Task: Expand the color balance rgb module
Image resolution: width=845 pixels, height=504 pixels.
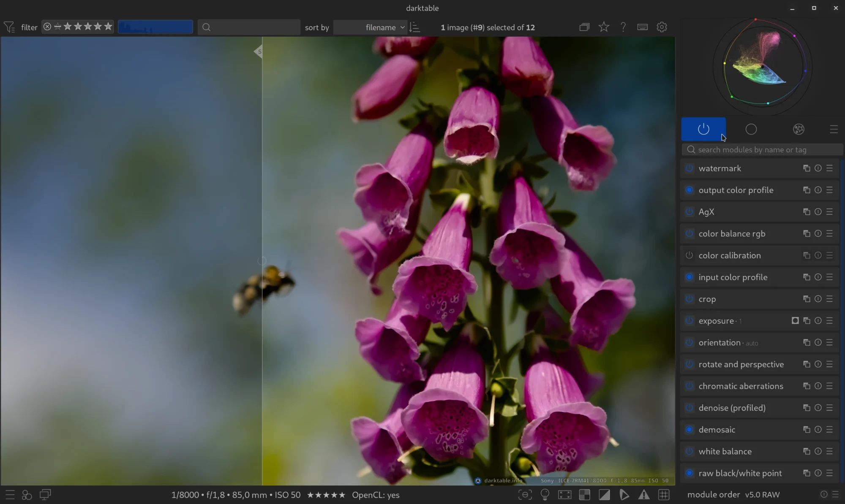Action: pos(732,234)
